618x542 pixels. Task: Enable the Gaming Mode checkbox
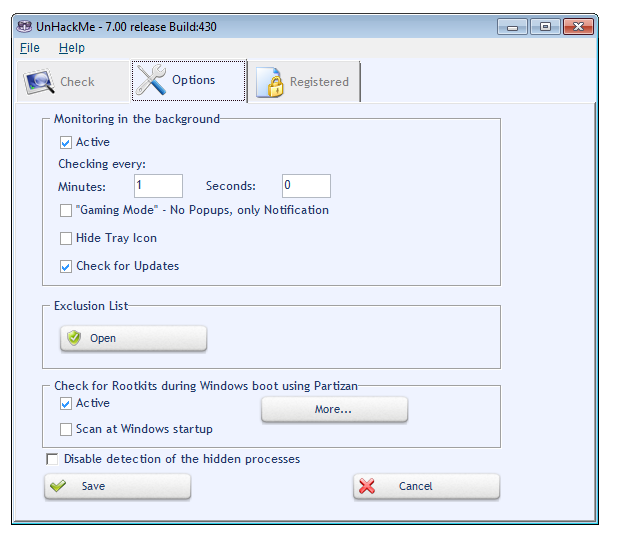66,210
